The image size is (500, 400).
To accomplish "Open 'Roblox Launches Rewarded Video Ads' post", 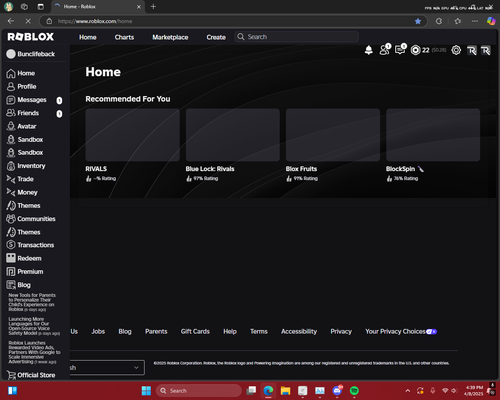I will click(x=35, y=352).
